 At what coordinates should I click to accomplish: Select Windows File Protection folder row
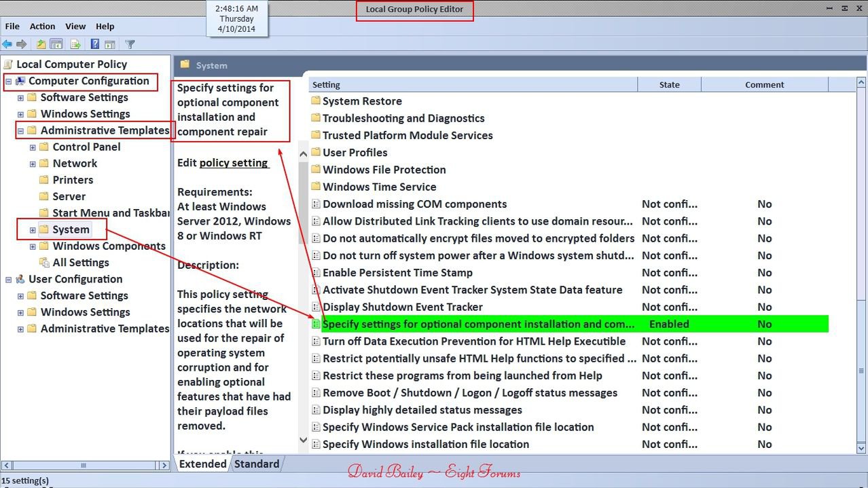coord(384,170)
